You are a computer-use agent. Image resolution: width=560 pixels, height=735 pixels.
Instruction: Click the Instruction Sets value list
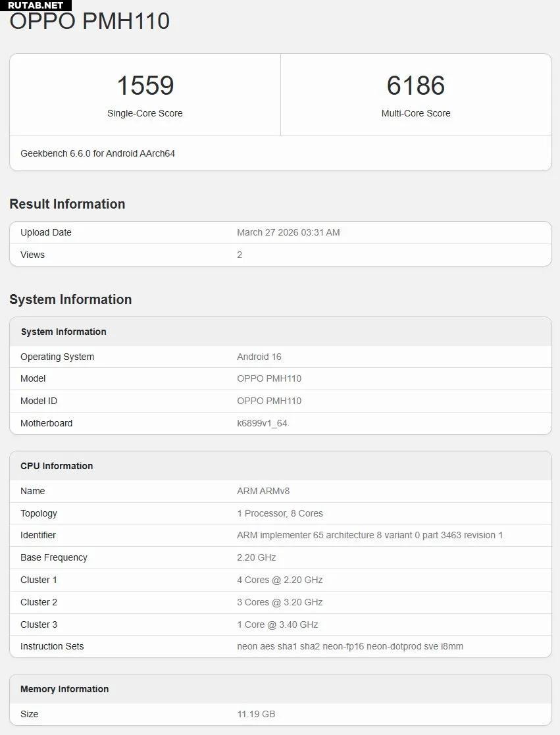[x=350, y=646]
